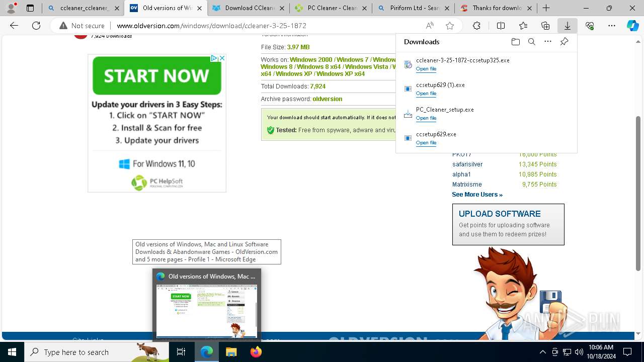Switch to the PC Cleaner tab
The image size is (644, 362).
coord(331,8)
